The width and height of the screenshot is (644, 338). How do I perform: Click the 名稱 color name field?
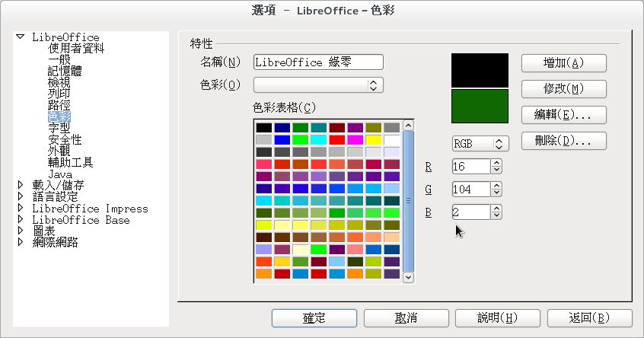pos(318,62)
